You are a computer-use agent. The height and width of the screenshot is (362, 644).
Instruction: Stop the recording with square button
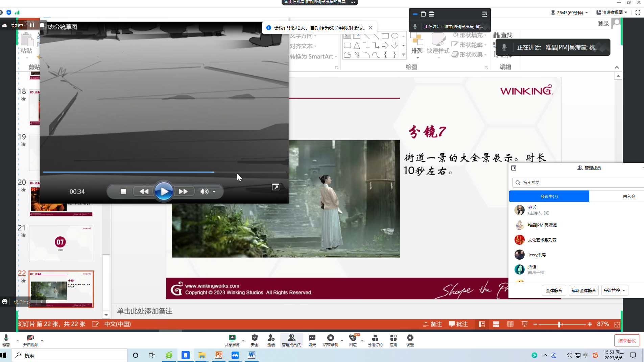(42, 25)
